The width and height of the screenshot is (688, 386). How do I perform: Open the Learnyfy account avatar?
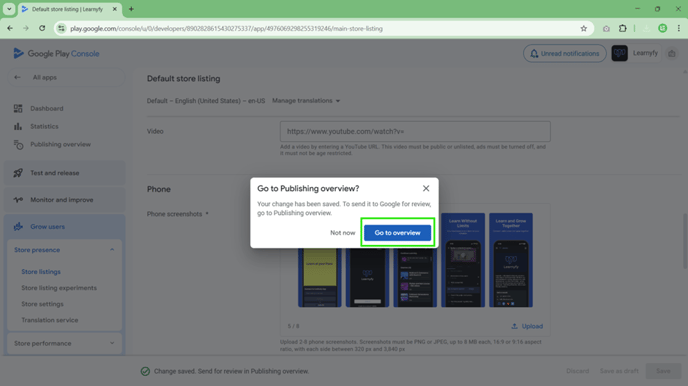click(x=619, y=53)
